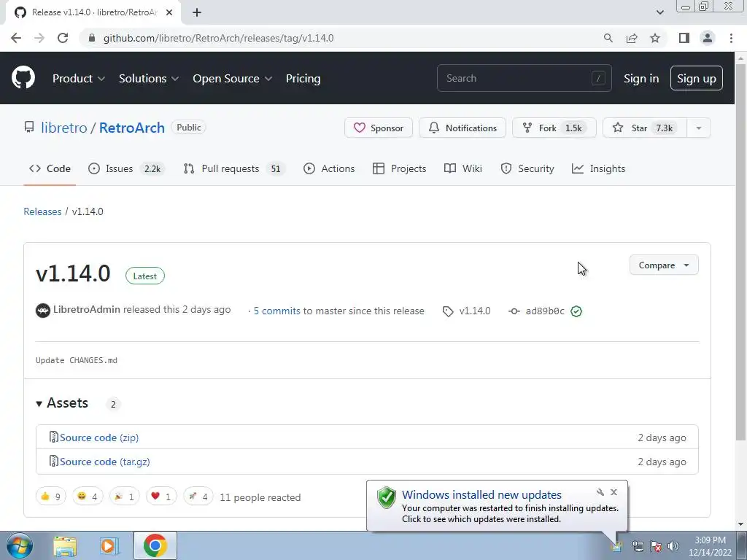Click the rocket reaction
Viewport: 747px width, 560px height.
click(198, 497)
